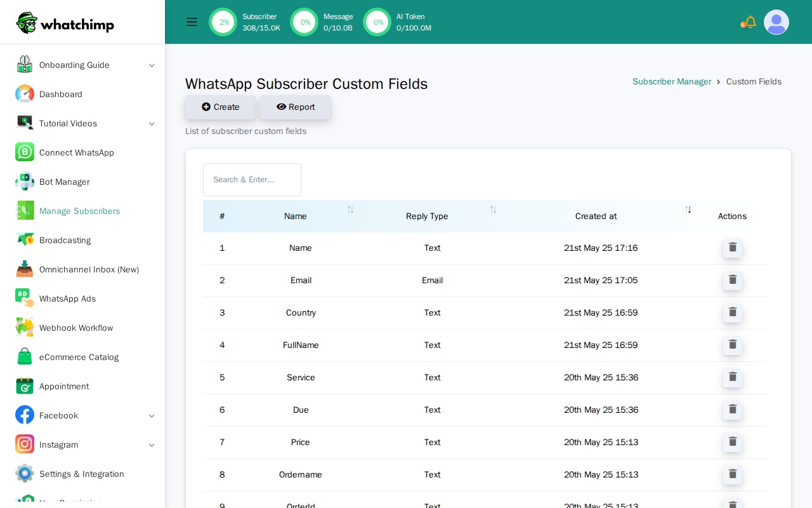Click the 'FullName' name cell
Viewport: 812px width, 508px height.
click(301, 345)
